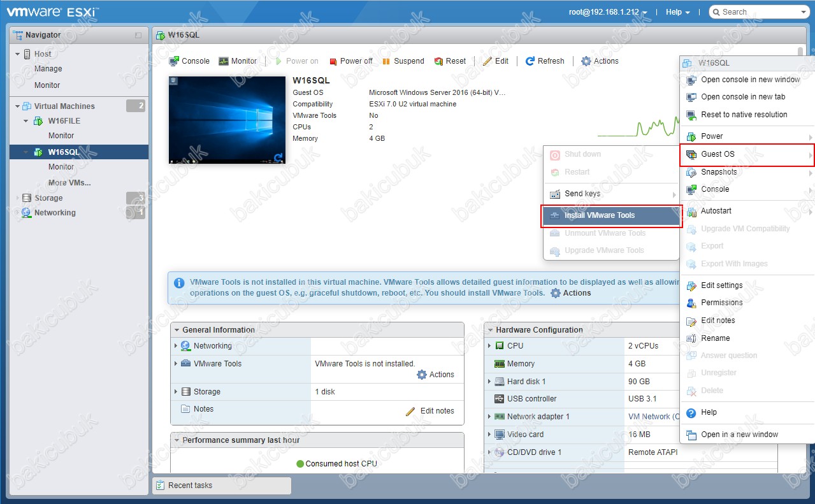The width and height of the screenshot is (815, 504).
Task: Click the Permissions icon in context menu
Action: [x=691, y=303]
